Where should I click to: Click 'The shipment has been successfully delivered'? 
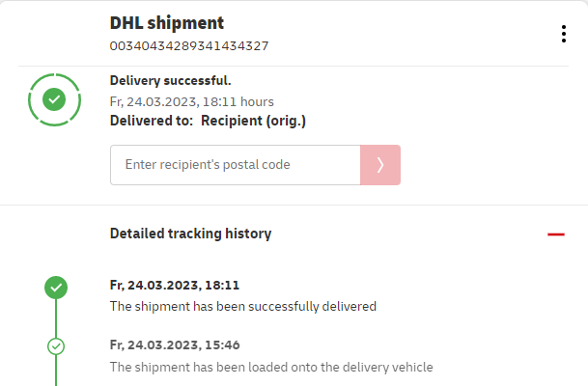pyautogui.click(x=242, y=307)
